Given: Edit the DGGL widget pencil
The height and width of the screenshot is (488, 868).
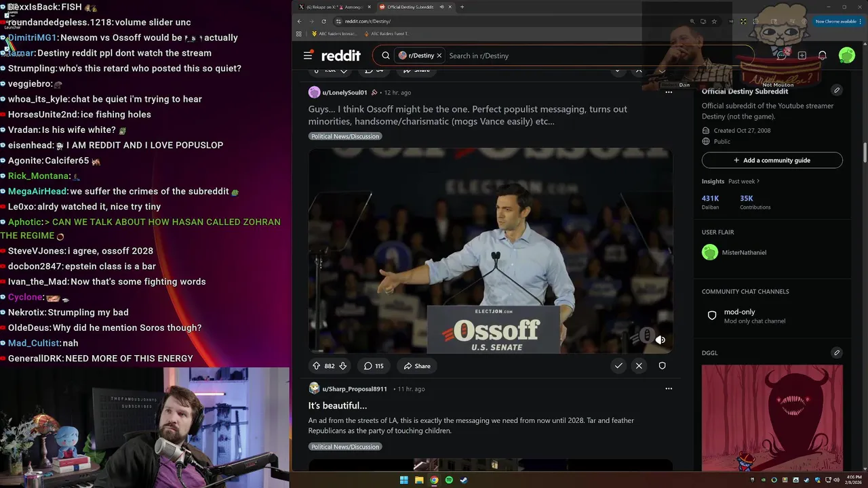Looking at the screenshot, I should (x=837, y=352).
